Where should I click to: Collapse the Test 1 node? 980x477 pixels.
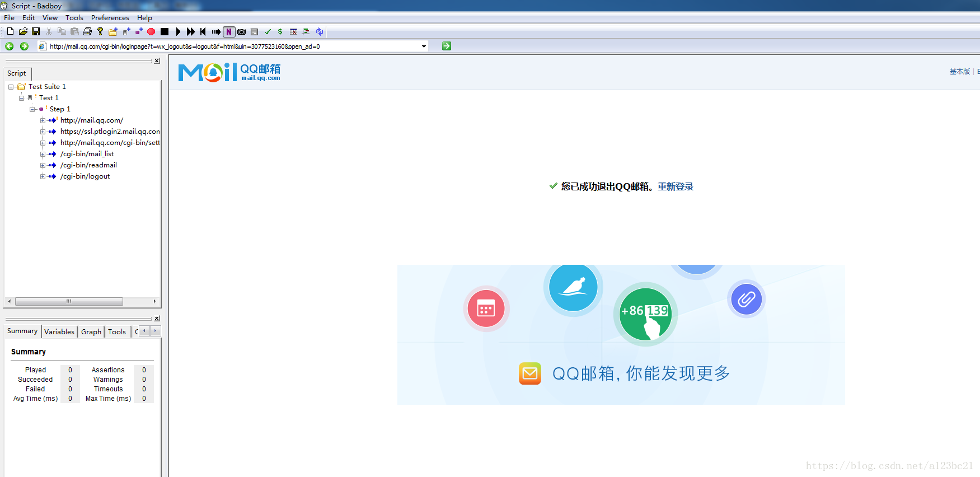(x=21, y=98)
